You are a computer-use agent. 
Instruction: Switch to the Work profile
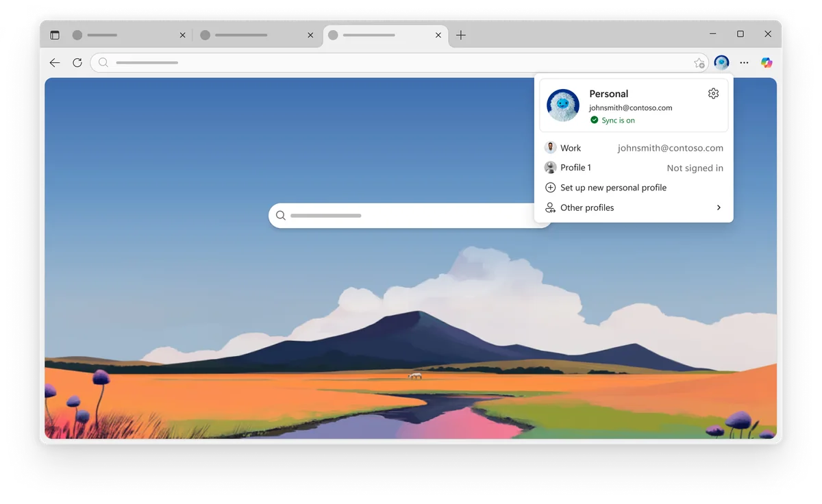click(634, 148)
